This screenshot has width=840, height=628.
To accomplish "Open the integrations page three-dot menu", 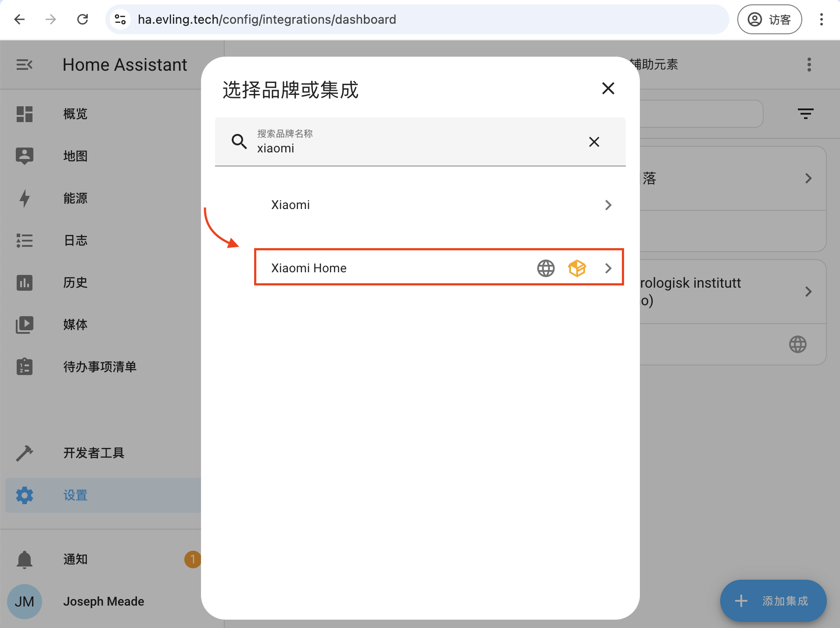I will click(x=809, y=65).
